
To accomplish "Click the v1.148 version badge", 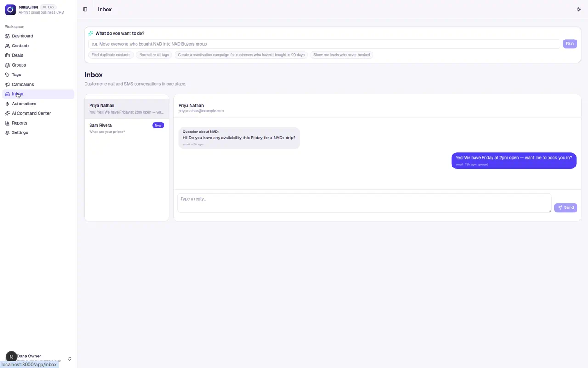I will 48,7.
